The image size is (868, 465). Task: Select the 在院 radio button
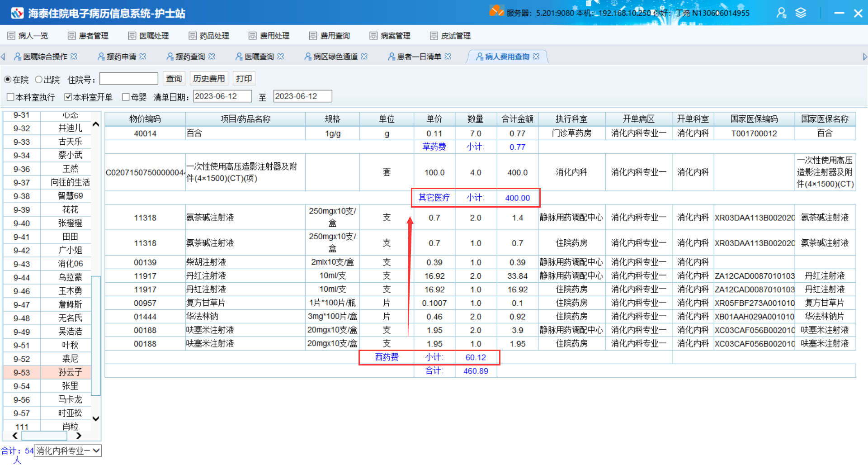pyautogui.click(x=8, y=80)
